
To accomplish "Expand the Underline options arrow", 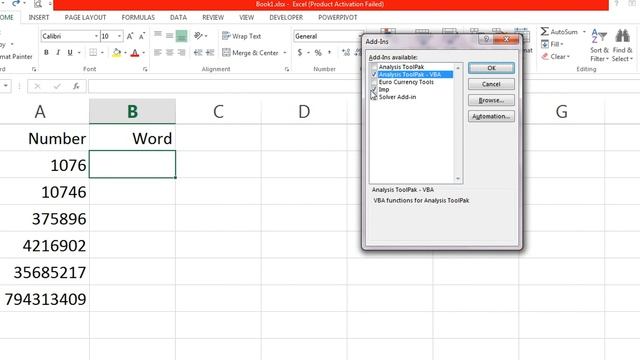I will pyautogui.click(x=79, y=53).
